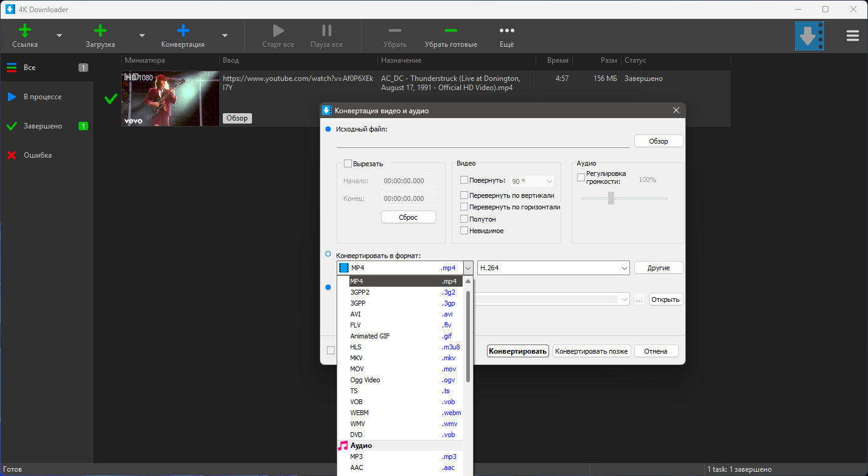Choose AAC audio format from list
The height and width of the screenshot is (476, 868).
coord(400,467)
